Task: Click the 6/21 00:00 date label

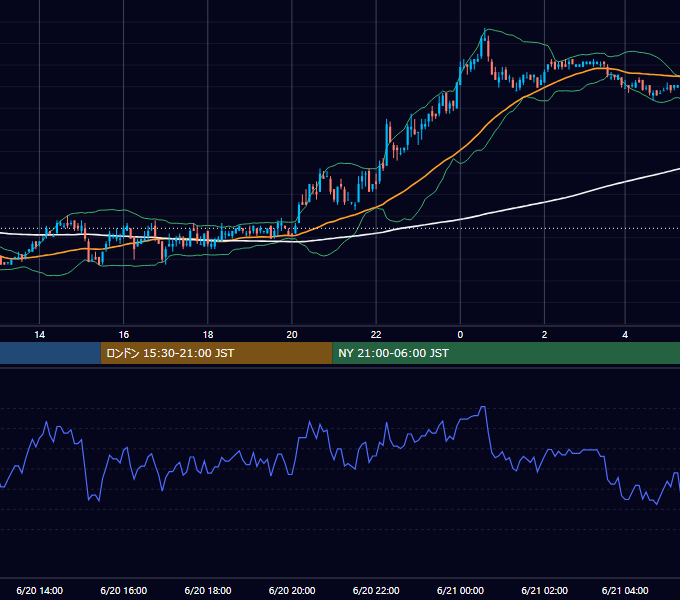Action: click(460, 590)
